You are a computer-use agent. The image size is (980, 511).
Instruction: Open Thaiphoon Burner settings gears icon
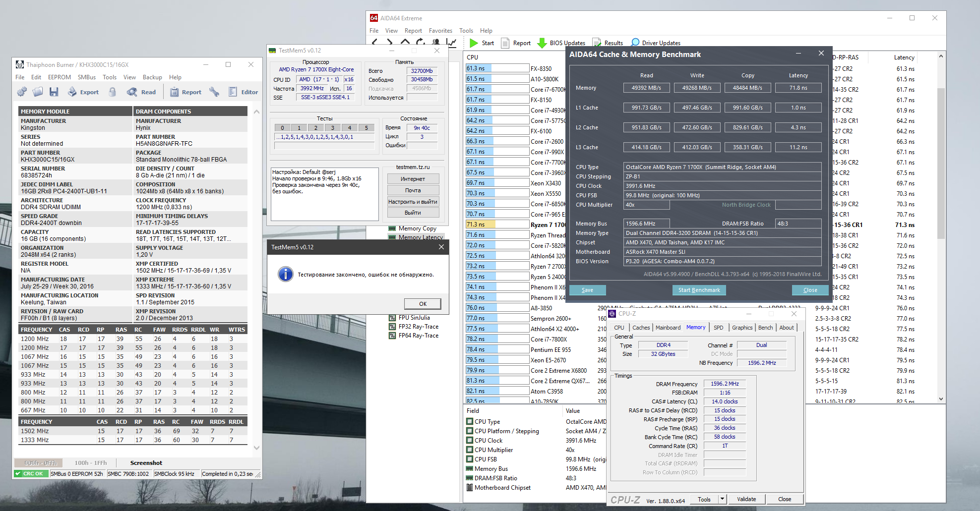(x=22, y=92)
